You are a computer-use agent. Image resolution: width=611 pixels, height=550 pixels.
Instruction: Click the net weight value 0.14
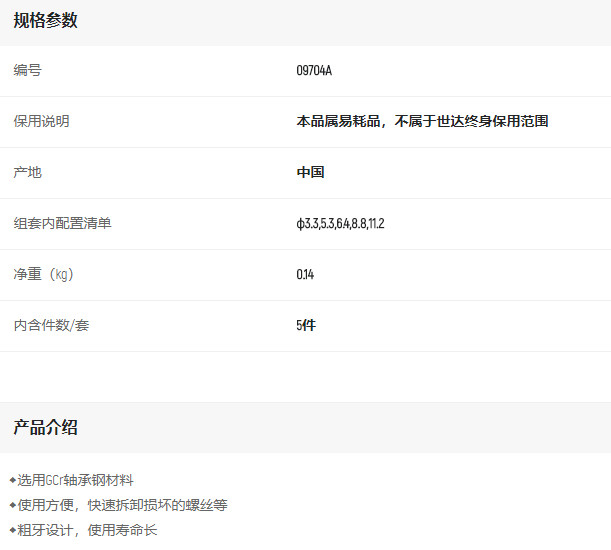click(305, 274)
